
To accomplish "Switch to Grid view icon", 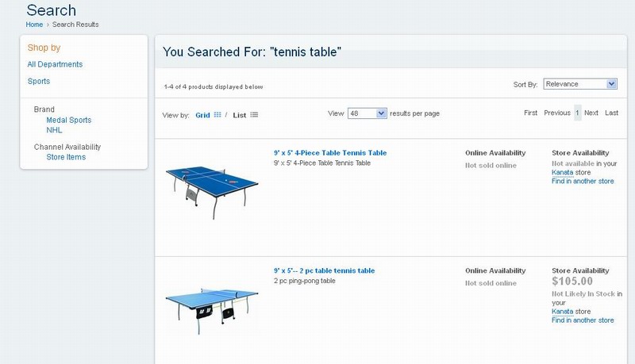I will [217, 115].
